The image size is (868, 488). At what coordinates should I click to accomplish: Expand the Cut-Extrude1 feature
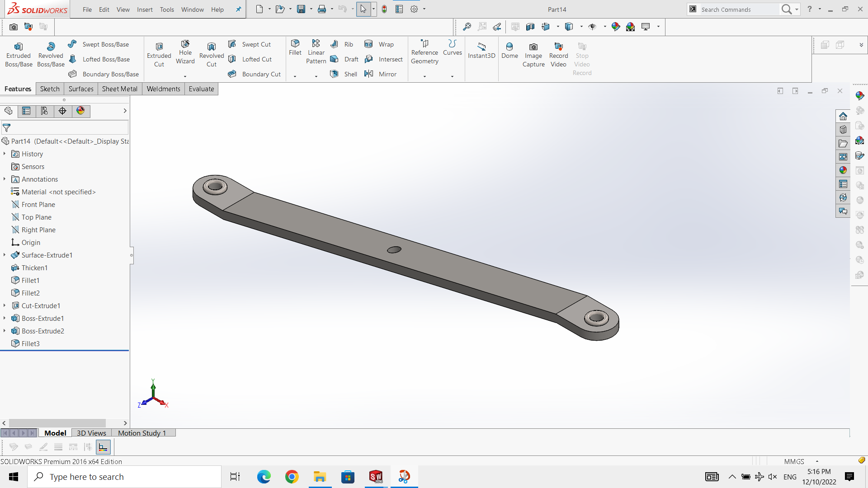click(5, 305)
